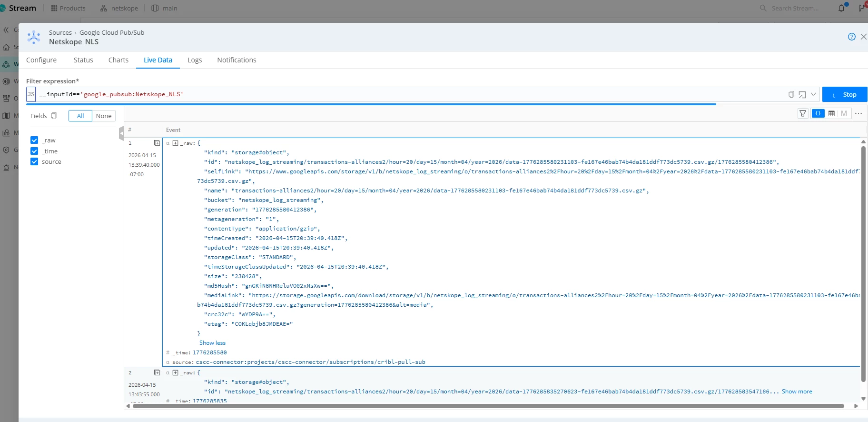The image size is (868, 422).
Task: Click the Sources breadcrumb link
Action: (60, 32)
